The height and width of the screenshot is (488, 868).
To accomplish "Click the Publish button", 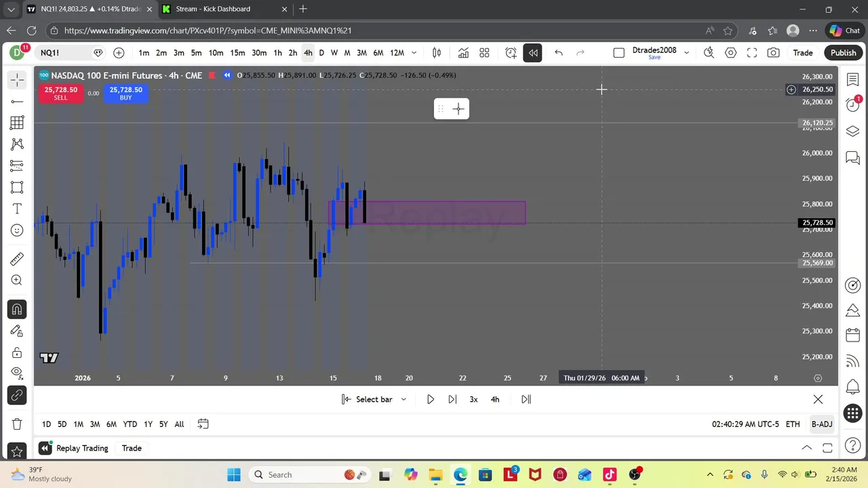I will [843, 53].
